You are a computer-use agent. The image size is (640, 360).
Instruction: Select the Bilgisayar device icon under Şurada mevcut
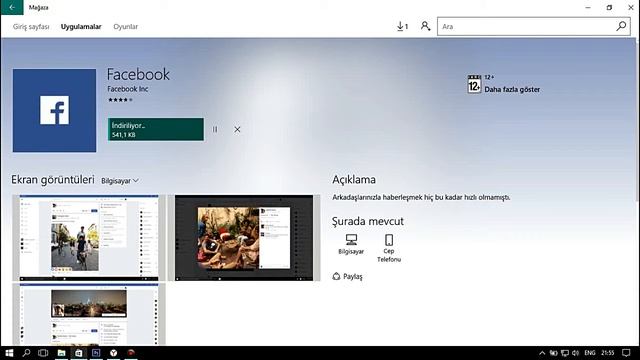click(x=351, y=240)
